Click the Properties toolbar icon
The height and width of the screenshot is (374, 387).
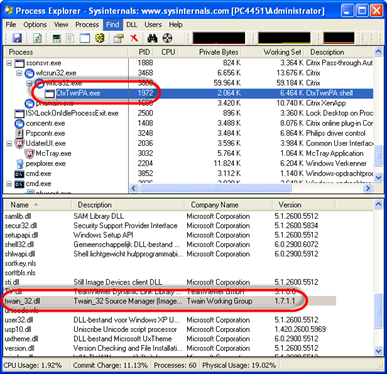(118, 38)
